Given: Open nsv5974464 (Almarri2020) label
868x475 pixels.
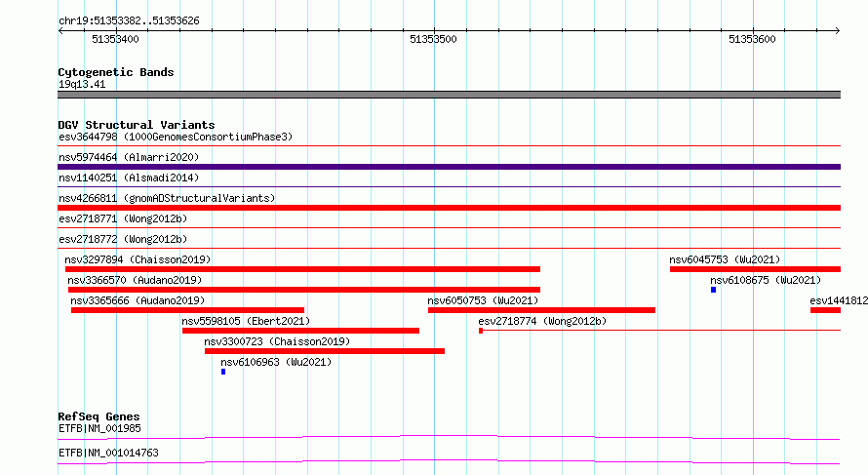Looking at the screenshot, I should [x=129, y=157].
